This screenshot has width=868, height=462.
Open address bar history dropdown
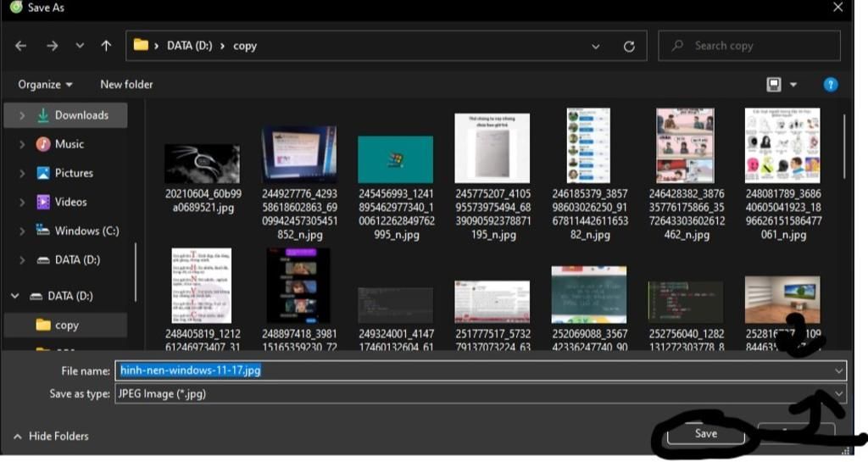596,47
